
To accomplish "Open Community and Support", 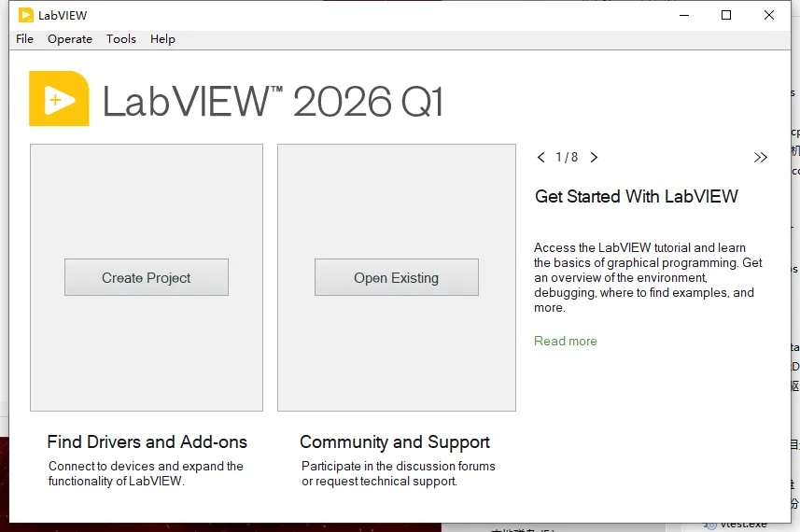I will (x=394, y=442).
